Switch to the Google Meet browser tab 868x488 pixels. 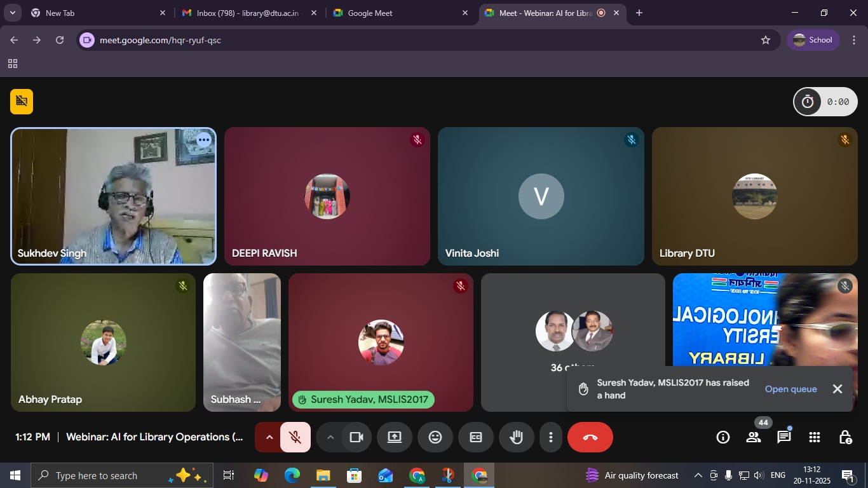tap(393, 13)
